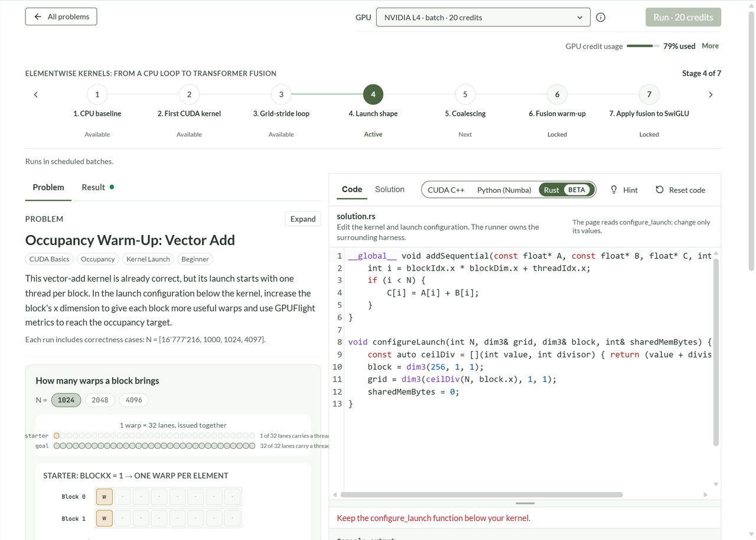Click the W warp cell in Block 0
This screenshot has width=756, height=540.
[x=105, y=497]
